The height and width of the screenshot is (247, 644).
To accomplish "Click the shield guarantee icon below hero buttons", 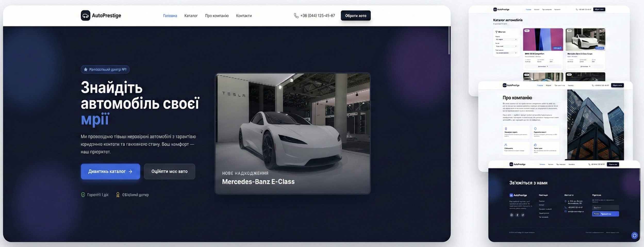I will click(83, 195).
